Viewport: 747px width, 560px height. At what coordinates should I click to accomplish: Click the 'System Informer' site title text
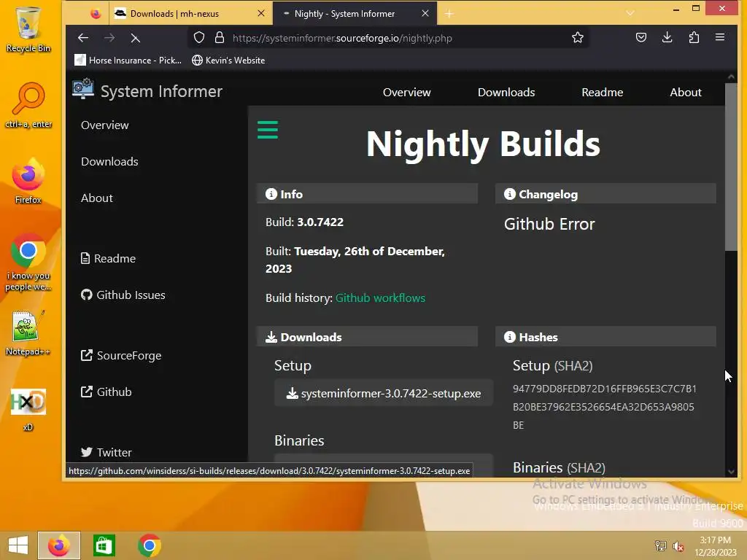pos(161,91)
